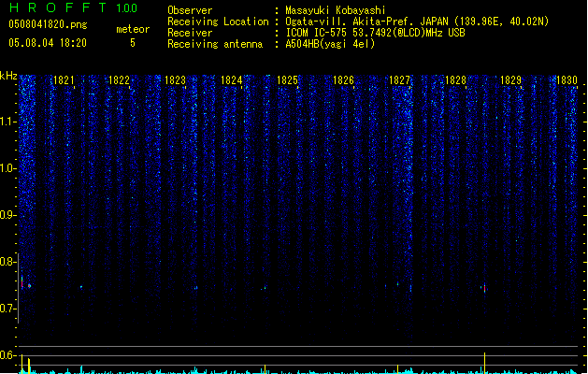Click the date stamp 05.08.04 18:20

[x=48, y=43]
